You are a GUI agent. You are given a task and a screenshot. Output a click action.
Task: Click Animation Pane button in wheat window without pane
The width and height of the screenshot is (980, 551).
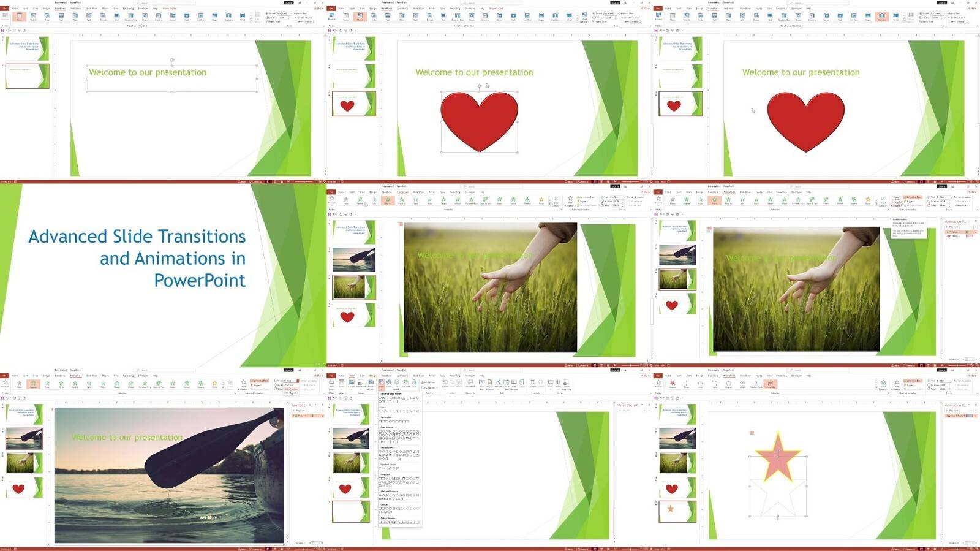click(x=586, y=197)
